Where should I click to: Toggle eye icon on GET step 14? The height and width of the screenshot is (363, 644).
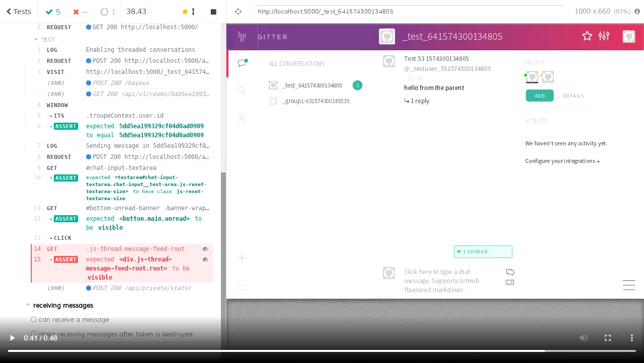[x=205, y=249]
